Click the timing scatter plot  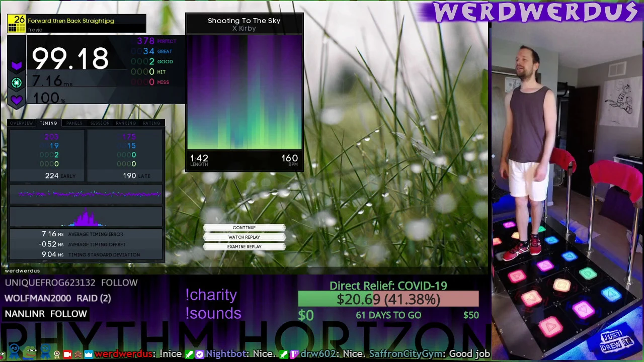click(x=86, y=194)
